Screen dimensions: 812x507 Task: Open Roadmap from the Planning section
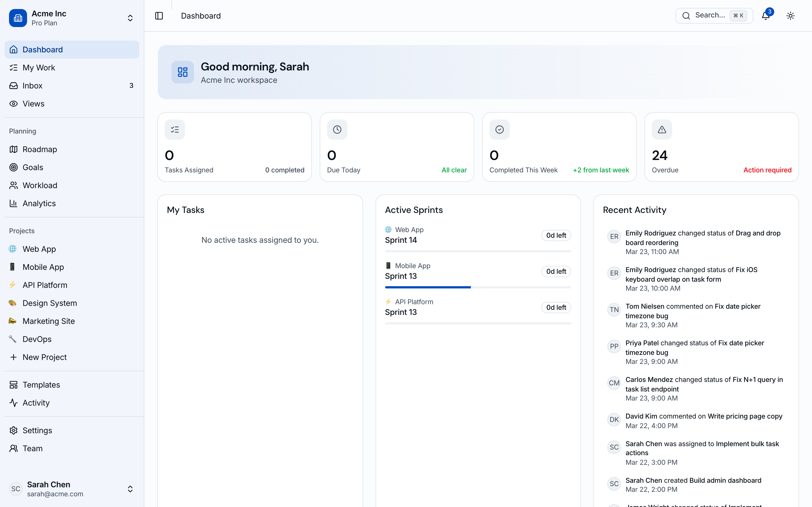39,149
